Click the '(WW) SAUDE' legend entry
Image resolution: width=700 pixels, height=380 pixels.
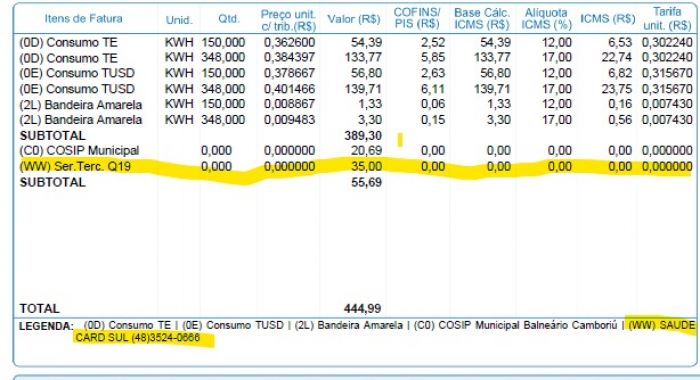[662, 325]
